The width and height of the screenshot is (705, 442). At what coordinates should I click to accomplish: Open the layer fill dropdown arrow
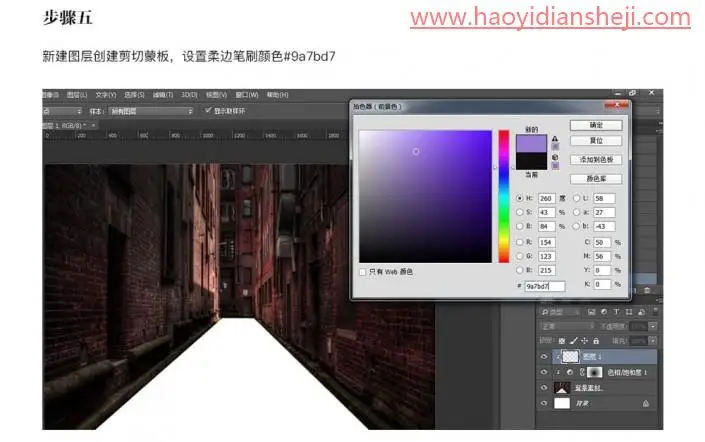pos(653,341)
